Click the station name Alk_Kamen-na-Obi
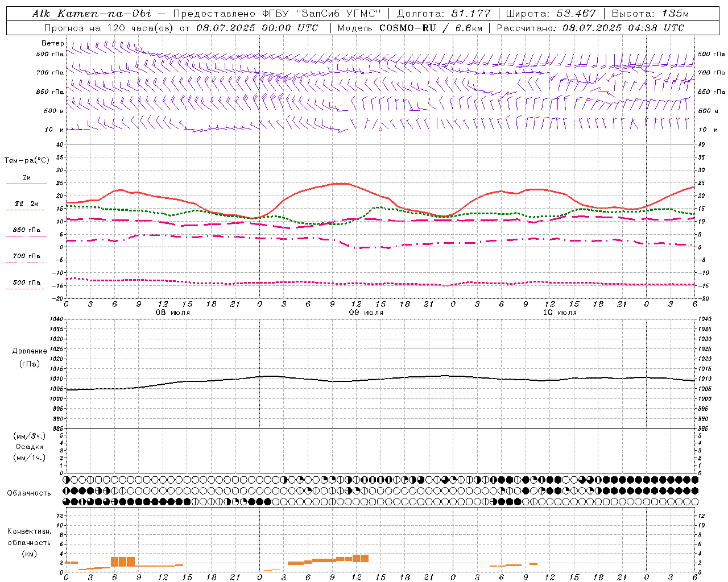The height and width of the screenshot is (582, 728). [x=92, y=14]
